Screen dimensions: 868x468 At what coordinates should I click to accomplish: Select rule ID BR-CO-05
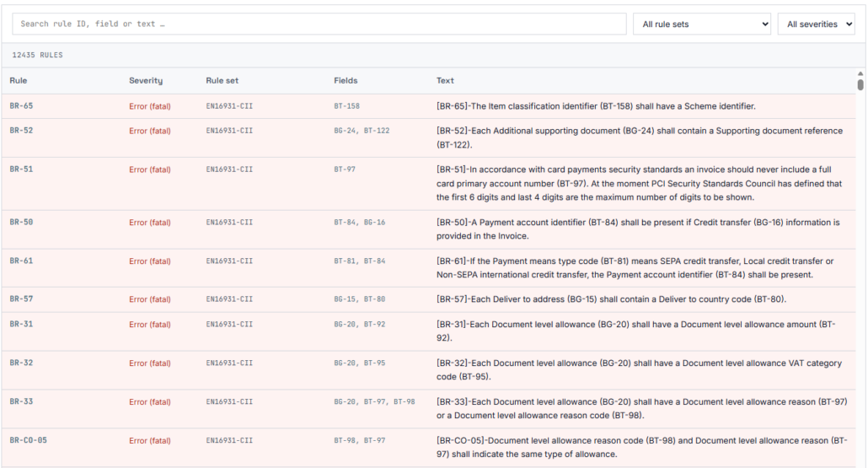[x=29, y=440]
